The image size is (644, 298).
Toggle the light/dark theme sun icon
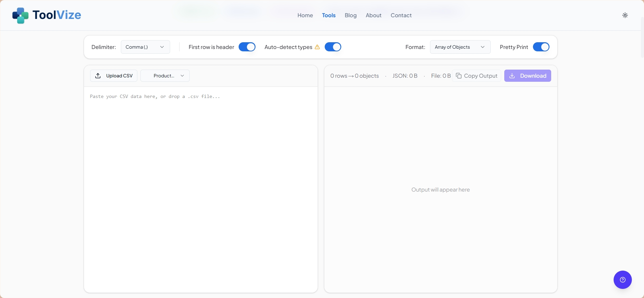(625, 15)
